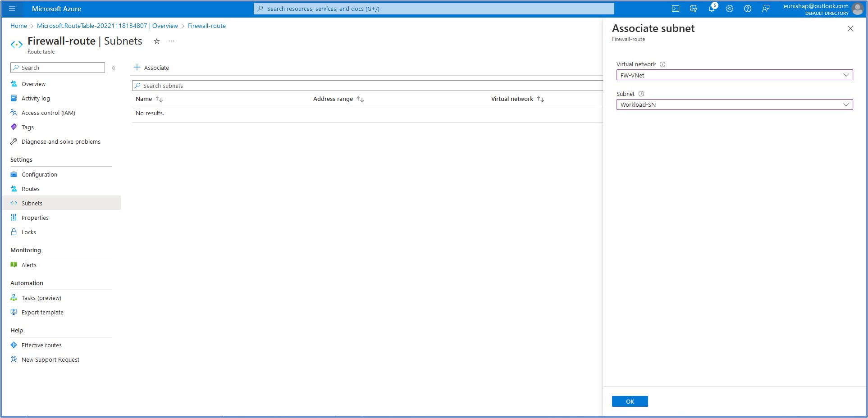Open the Cloud Shell terminal
Viewport: 868px width, 418px height.
tap(676, 9)
